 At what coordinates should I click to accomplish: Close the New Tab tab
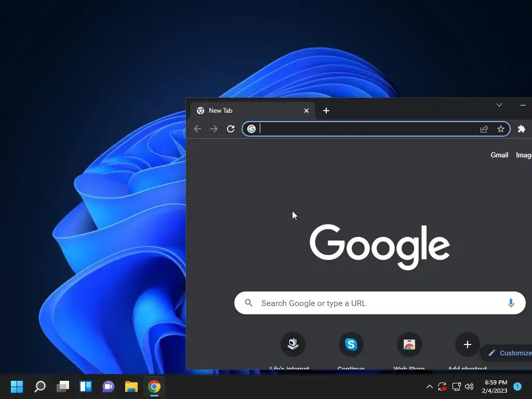point(307,111)
